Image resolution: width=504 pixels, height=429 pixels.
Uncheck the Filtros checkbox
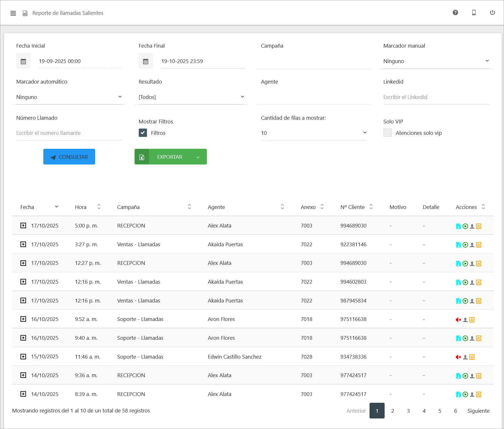point(143,133)
